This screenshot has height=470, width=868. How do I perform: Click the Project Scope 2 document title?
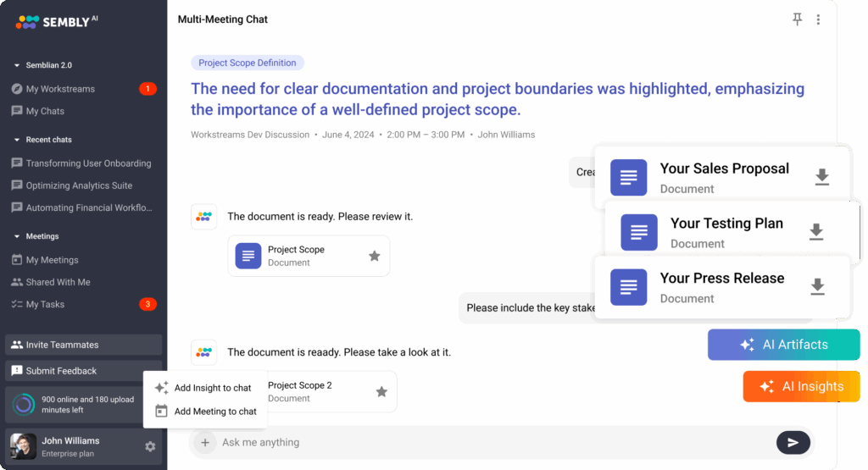[x=299, y=385]
